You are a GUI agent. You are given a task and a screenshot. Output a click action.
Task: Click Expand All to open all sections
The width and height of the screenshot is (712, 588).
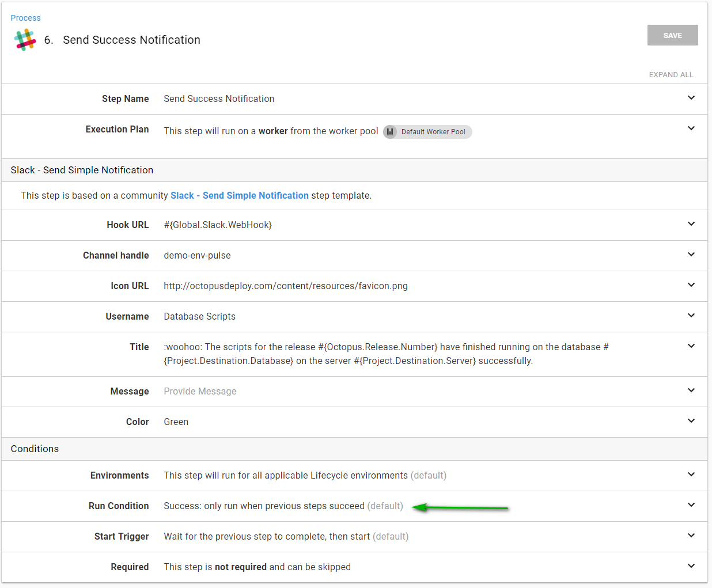671,75
